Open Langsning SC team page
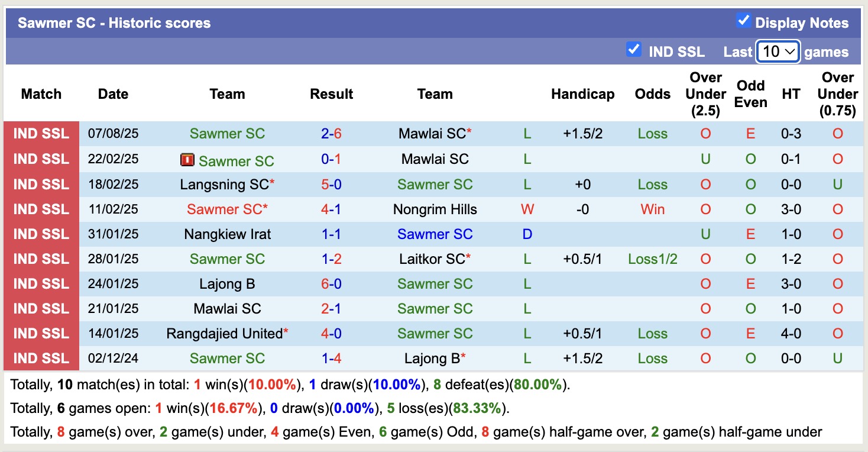The width and height of the screenshot is (868, 452). (224, 184)
